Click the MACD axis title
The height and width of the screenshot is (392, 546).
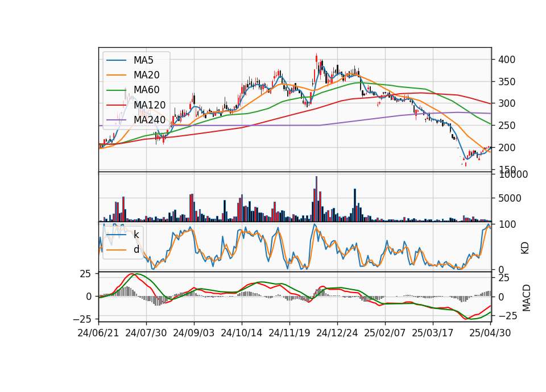pos(526,298)
